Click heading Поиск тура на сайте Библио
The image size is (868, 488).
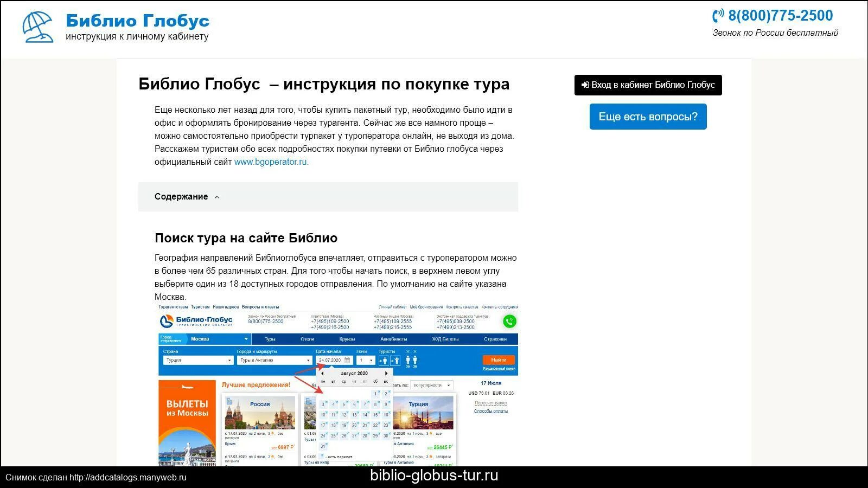246,238
